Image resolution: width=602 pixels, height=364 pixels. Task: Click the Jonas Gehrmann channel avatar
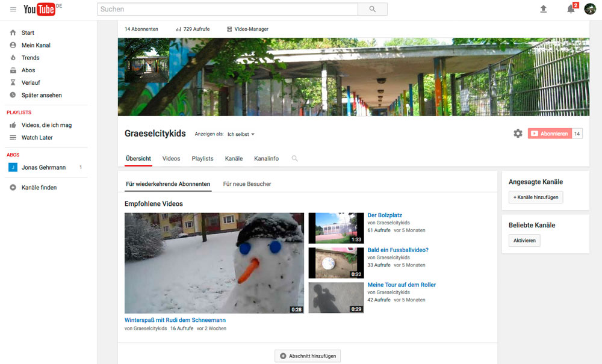pos(13,167)
